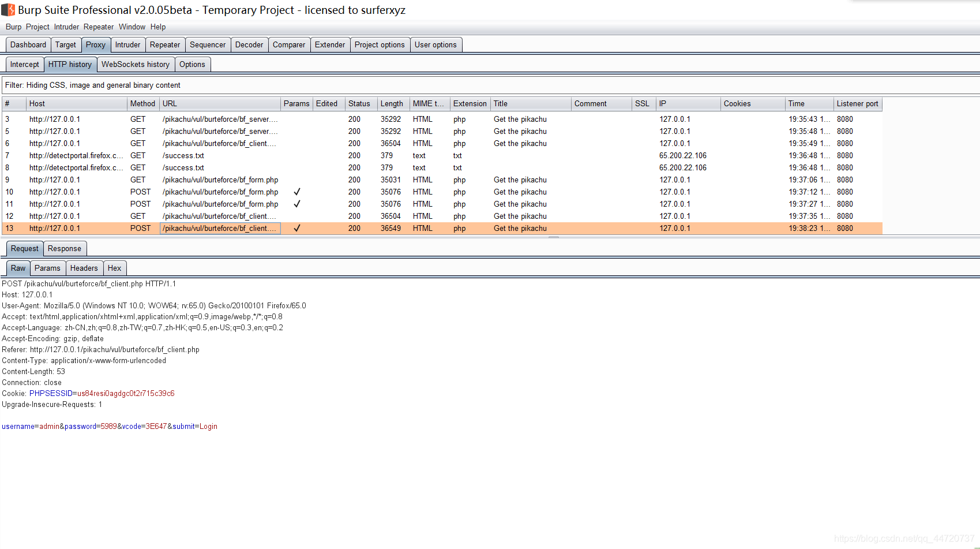Sort history by the Method column header
The height and width of the screenshot is (549, 980).
143,103
